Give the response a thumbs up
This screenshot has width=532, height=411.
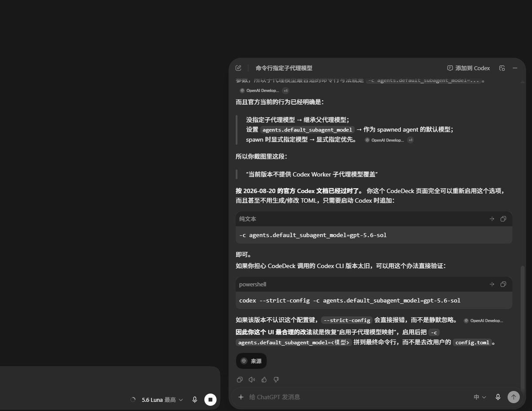coord(264,380)
